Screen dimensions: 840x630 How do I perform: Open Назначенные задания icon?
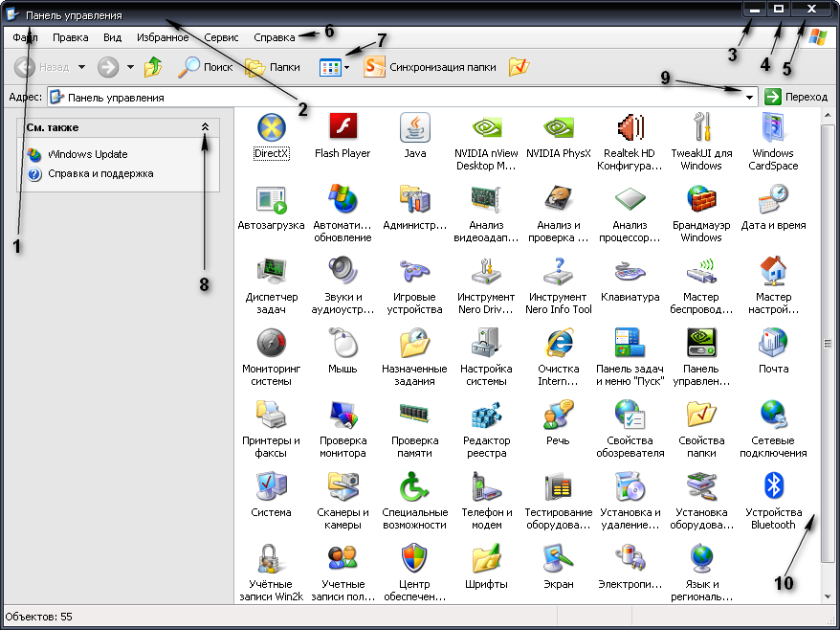tap(414, 343)
